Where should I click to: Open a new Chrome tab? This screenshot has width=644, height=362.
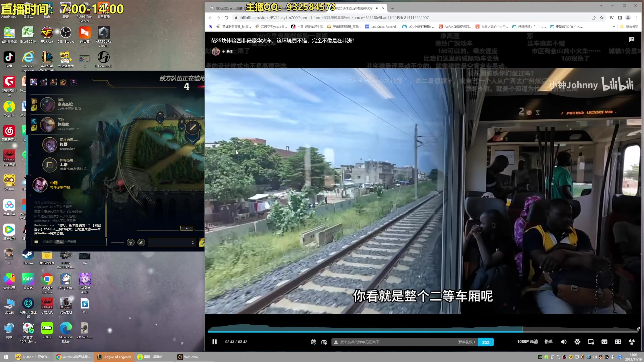(x=393, y=8)
